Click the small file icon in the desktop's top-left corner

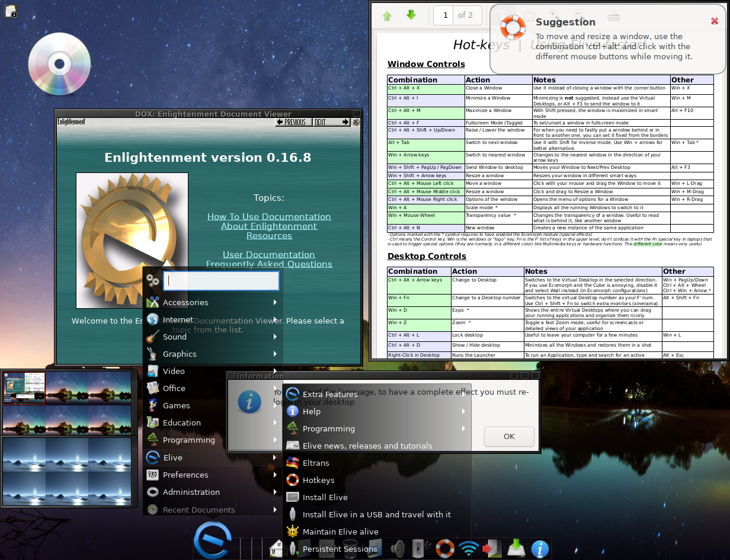11,11
